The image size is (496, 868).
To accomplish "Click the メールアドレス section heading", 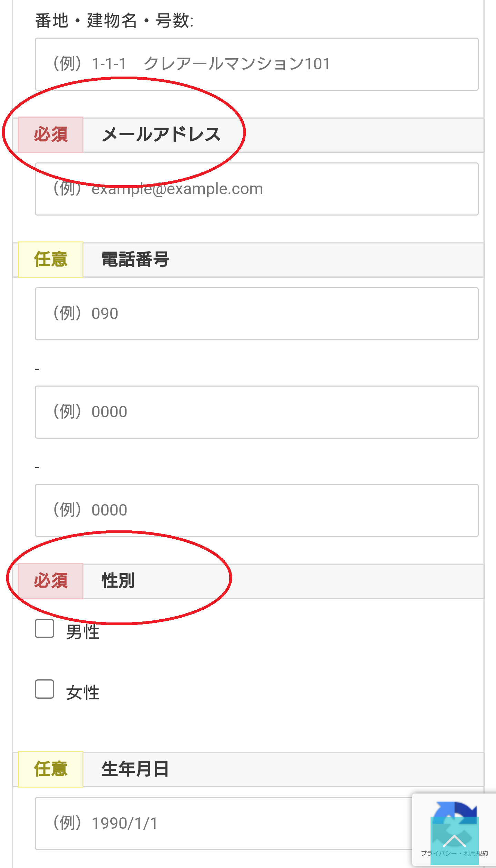I will click(x=161, y=134).
